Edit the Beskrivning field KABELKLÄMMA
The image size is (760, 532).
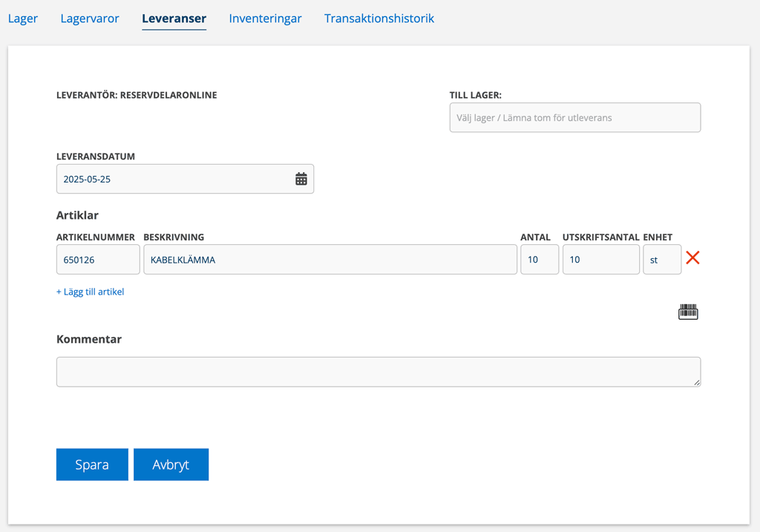tap(330, 259)
